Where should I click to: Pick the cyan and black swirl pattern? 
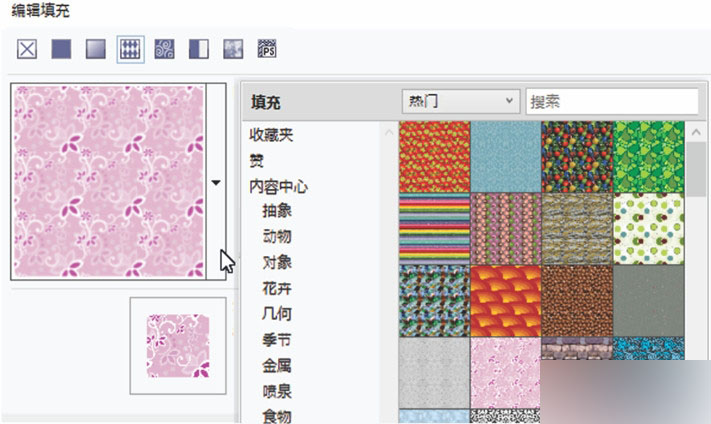(x=648, y=348)
